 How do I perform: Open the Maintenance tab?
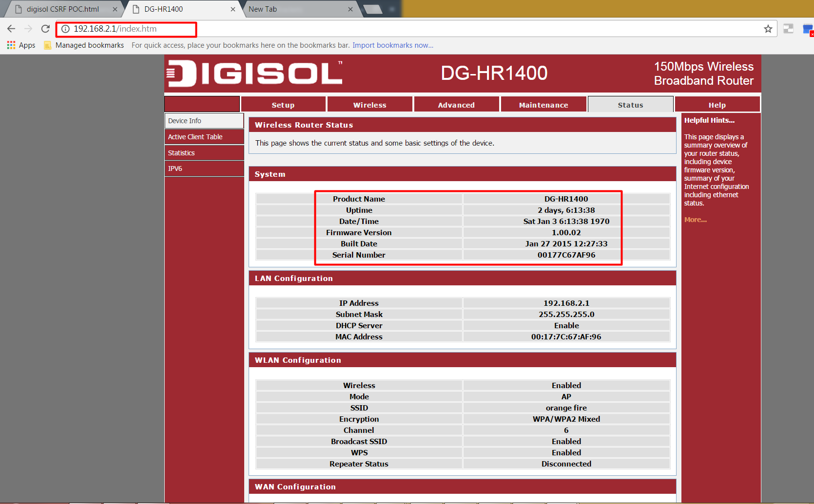(x=543, y=105)
